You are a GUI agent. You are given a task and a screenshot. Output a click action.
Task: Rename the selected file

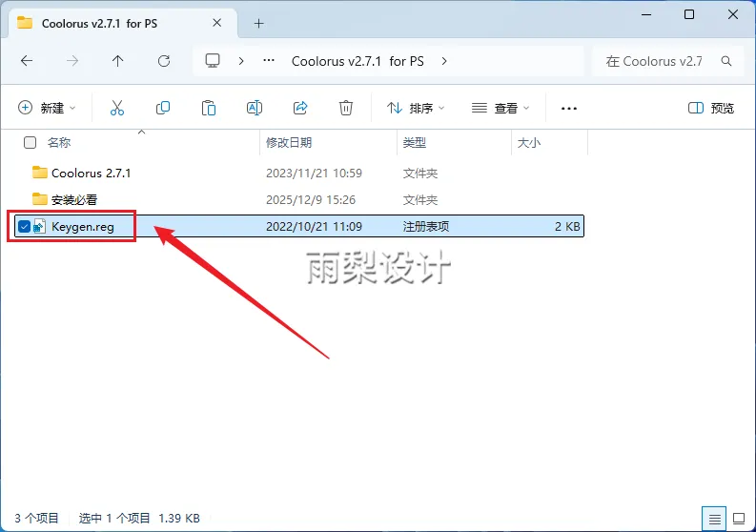pos(255,108)
